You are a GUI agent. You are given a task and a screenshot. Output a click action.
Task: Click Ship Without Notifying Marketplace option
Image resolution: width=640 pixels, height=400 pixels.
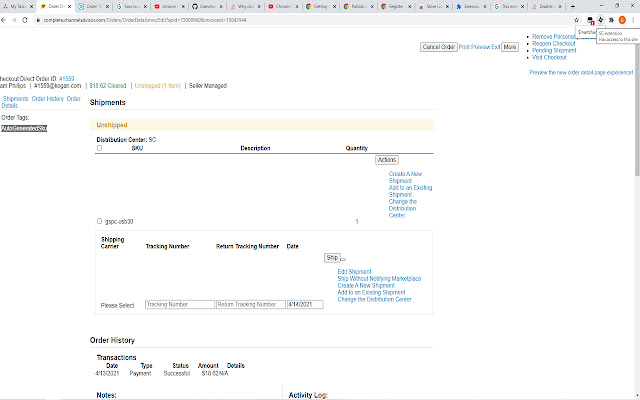coord(379,278)
